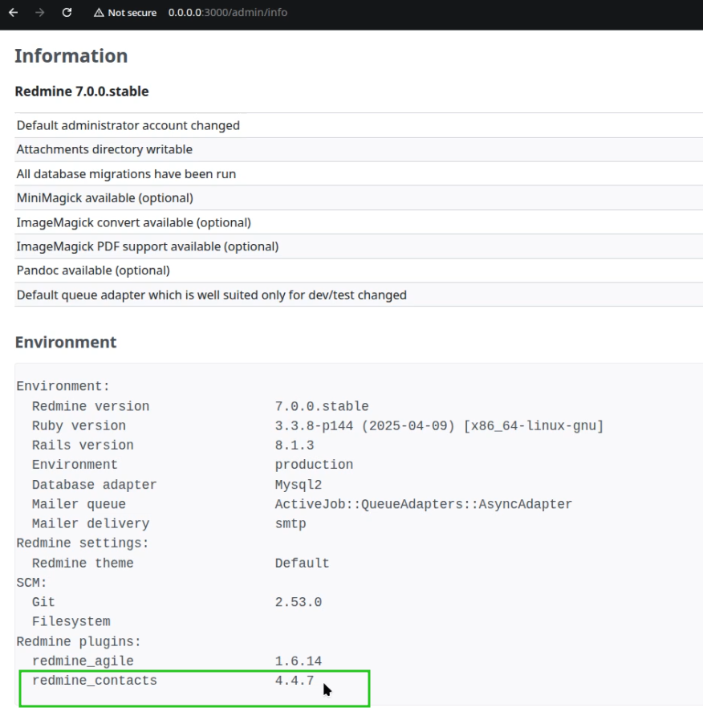The height and width of the screenshot is (728, 703).
Task: Click the Git version value 2.53.0
Action: (298, 602)
